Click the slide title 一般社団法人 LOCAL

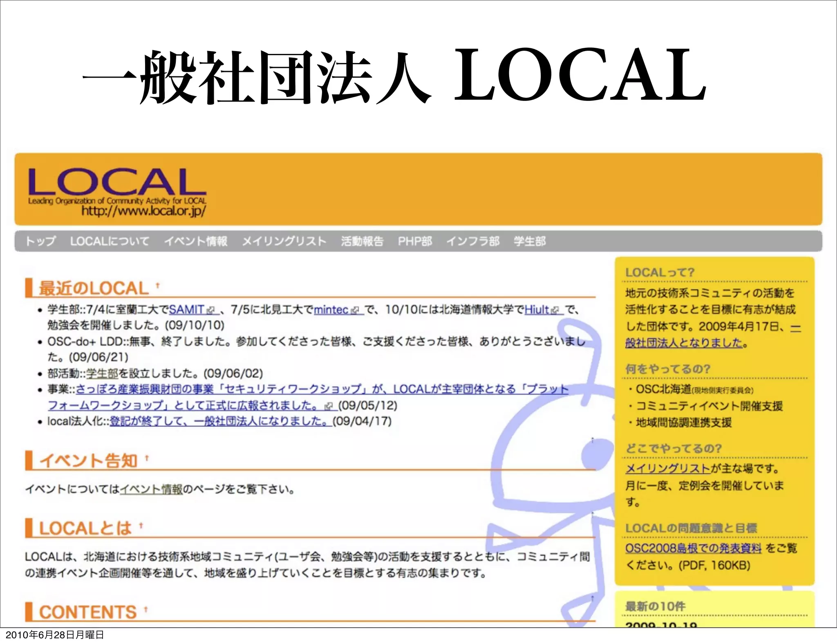(394, 76)
